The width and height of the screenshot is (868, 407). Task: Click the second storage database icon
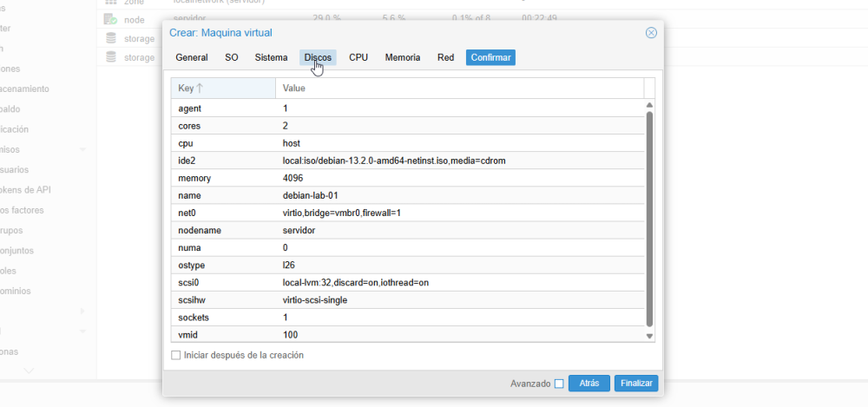pos(111,57)
